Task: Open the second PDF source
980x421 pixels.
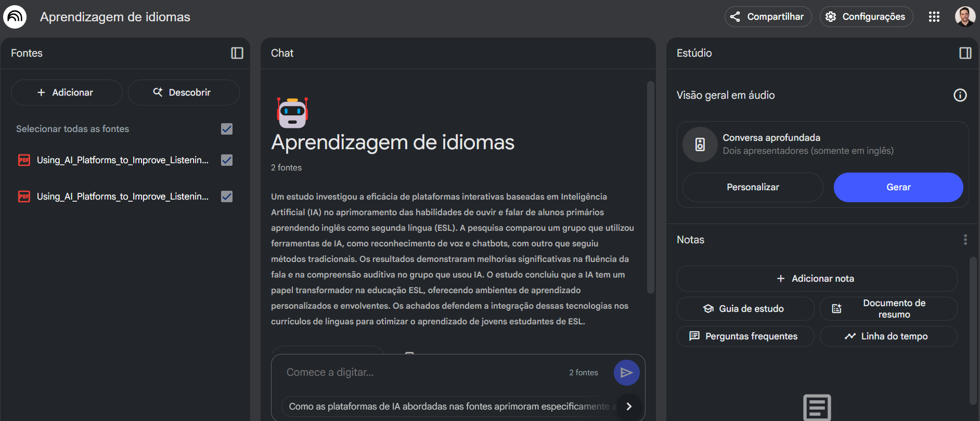Action: click(x=122, y=196)
